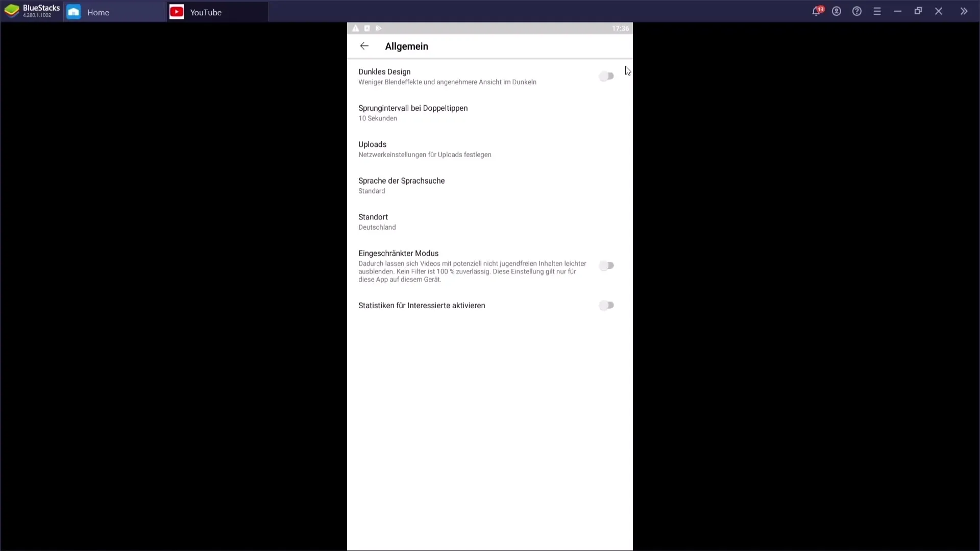Screen dimensions: 980x551
Task: Click the BlueStacks multi-window icon
Action: [918, 11]
